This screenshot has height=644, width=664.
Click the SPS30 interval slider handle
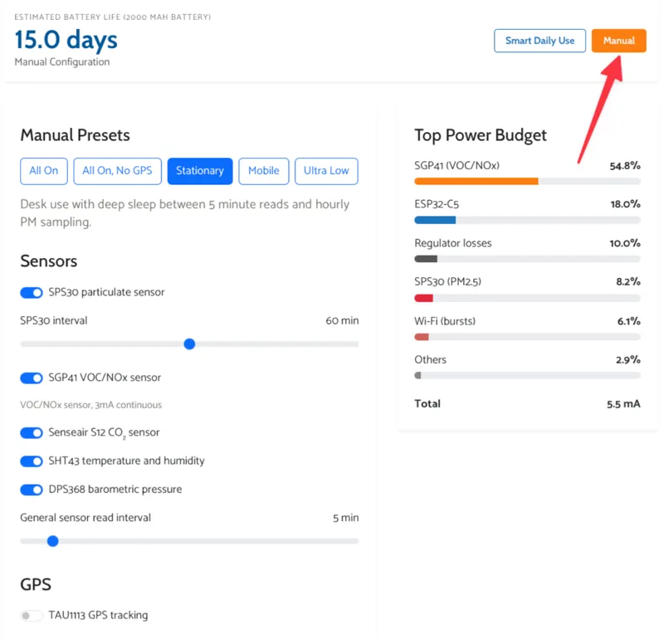click(x=189, y=344)
